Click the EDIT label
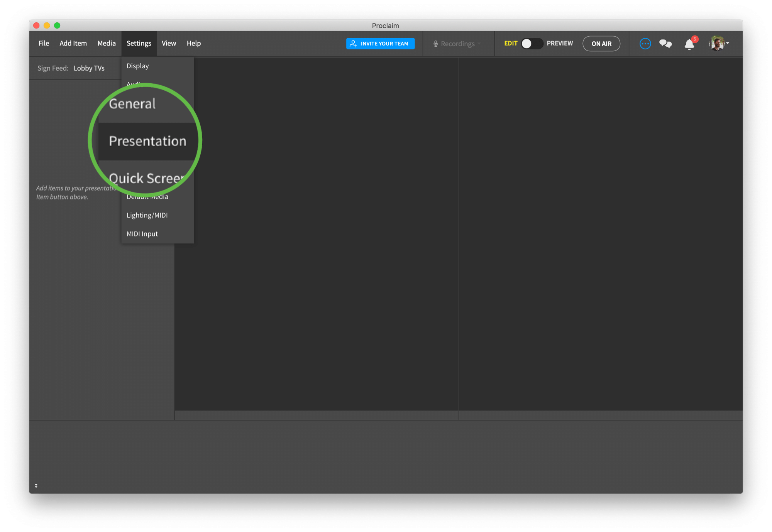 click(510, 43)
